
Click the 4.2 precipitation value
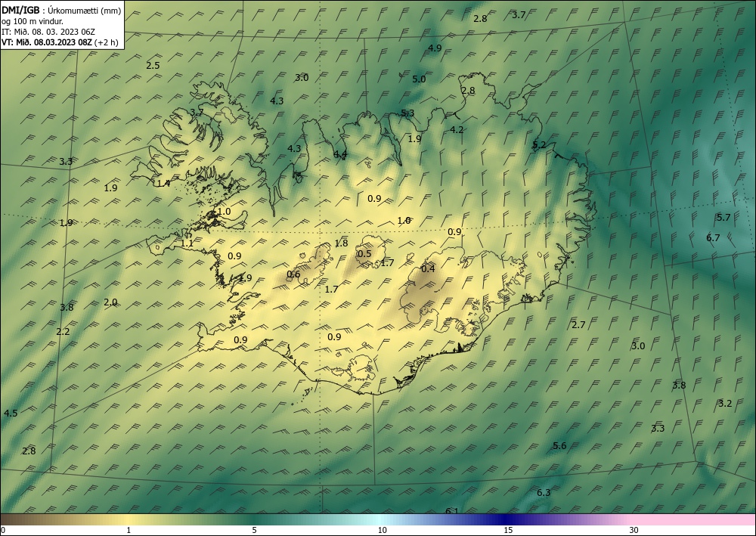click(456, 130)
